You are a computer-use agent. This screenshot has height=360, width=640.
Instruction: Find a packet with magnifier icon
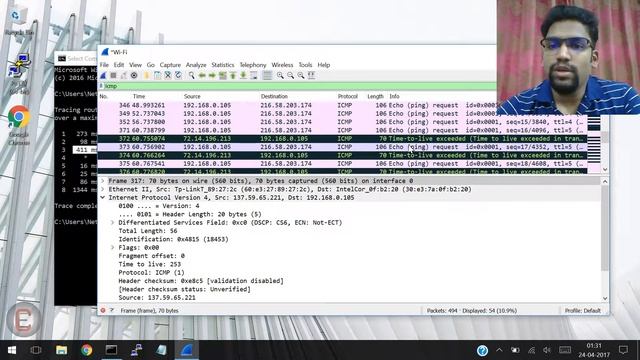[x=191, y=76]
